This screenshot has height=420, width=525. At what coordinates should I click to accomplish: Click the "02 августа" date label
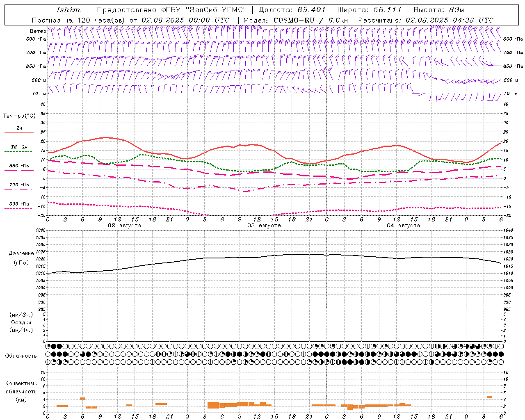coord(125,226)
